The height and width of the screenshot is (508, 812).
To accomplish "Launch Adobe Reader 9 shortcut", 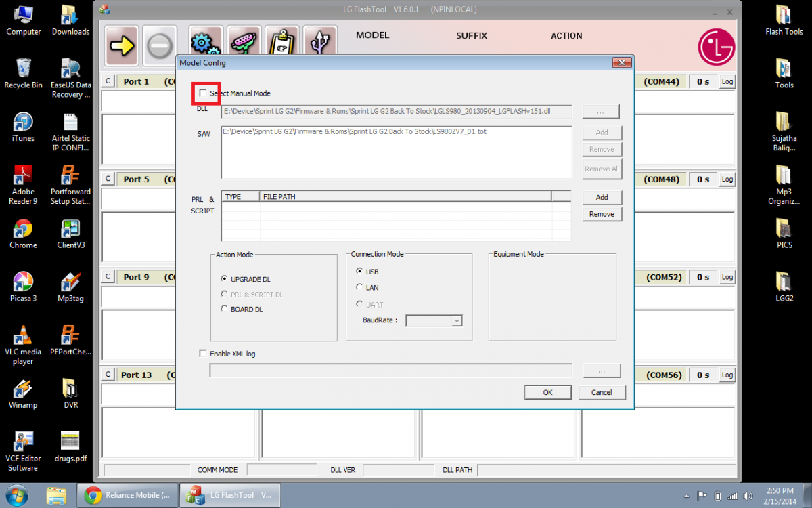I will (23, 185).
